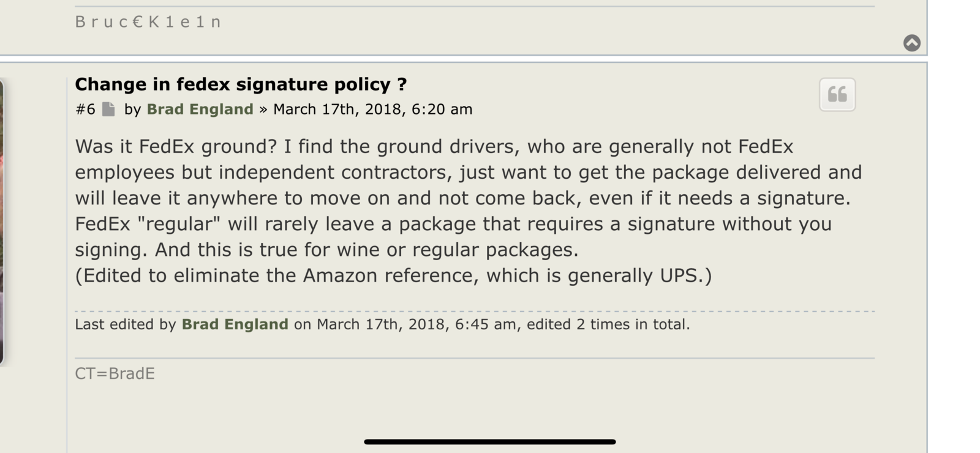Click the post document icon beside #6
The width and height of the screenshot is (980, 453).
click(x=108, y=109)
